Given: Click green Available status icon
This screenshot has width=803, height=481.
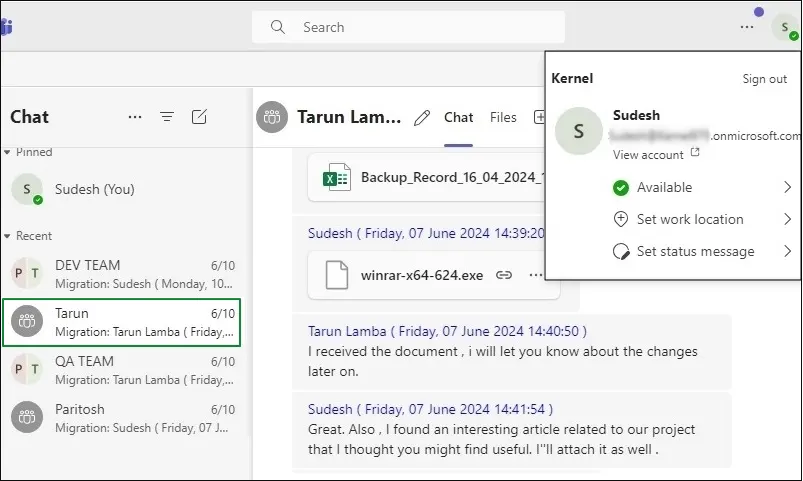Looking at the screenshot, I should 621,188.
